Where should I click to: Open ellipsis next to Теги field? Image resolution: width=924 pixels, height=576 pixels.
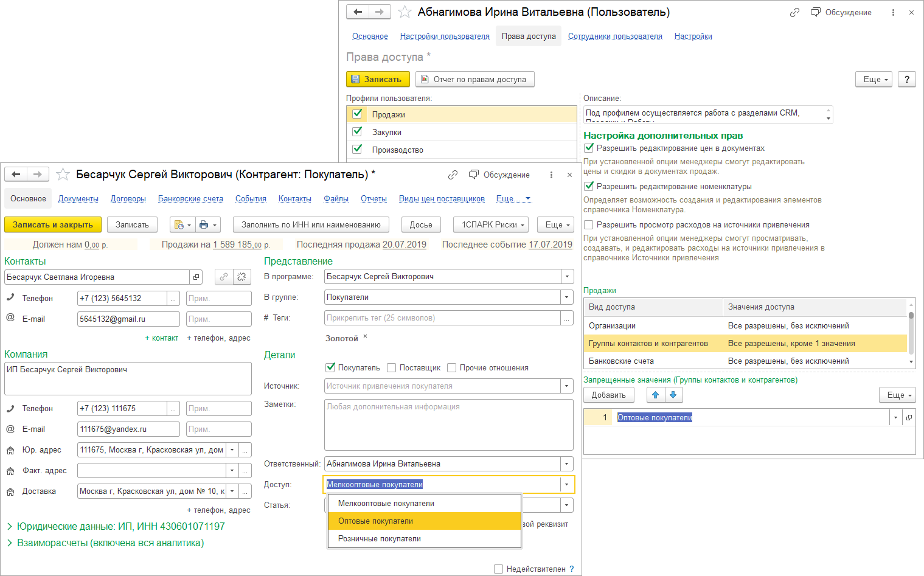point(567,317)
